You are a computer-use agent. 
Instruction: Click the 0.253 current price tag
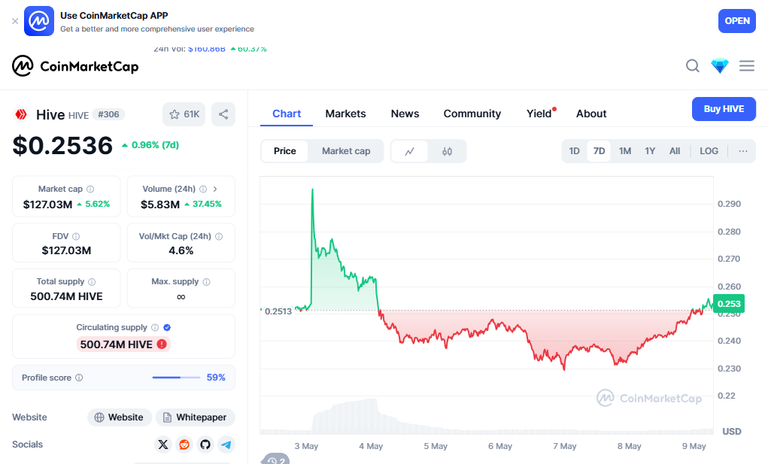click(x=729, y=304)
